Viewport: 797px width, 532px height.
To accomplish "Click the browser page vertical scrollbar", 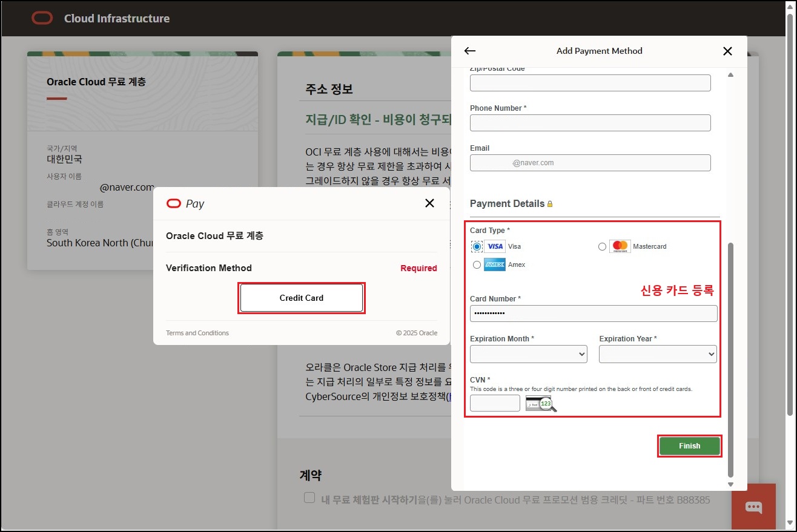I will click(790, 214).
